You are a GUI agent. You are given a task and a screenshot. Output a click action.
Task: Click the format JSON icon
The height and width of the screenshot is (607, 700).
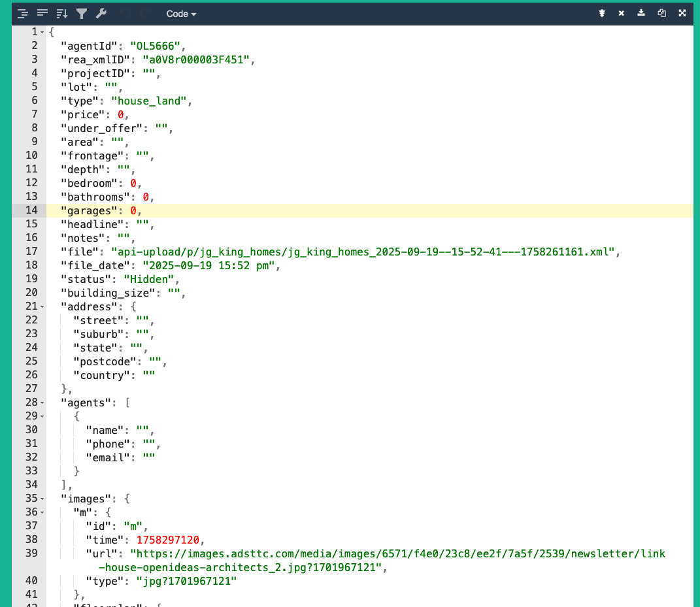23,13
